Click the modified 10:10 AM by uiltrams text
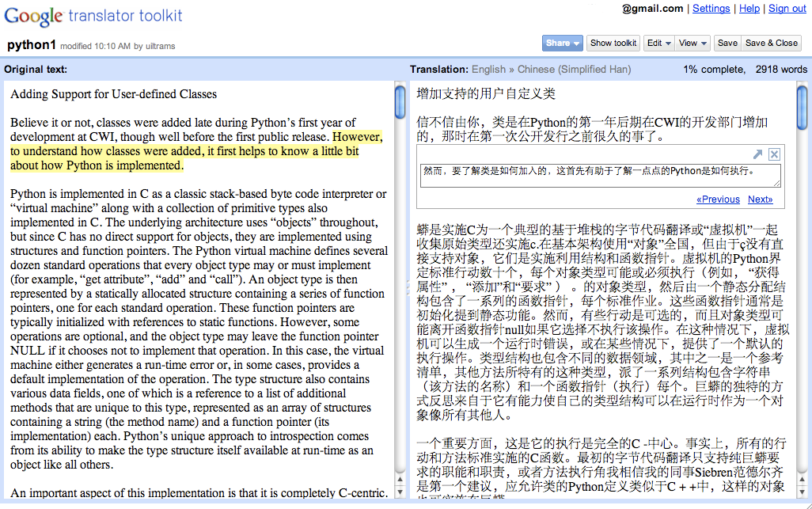The width and height of the screenshot is (812, 509). 118,46
